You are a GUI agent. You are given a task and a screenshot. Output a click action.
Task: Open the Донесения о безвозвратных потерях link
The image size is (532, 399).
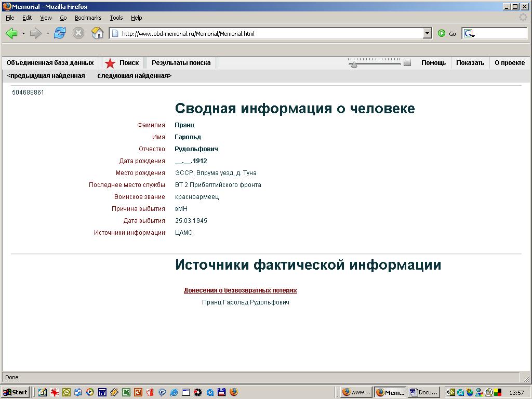click(240, 290)
